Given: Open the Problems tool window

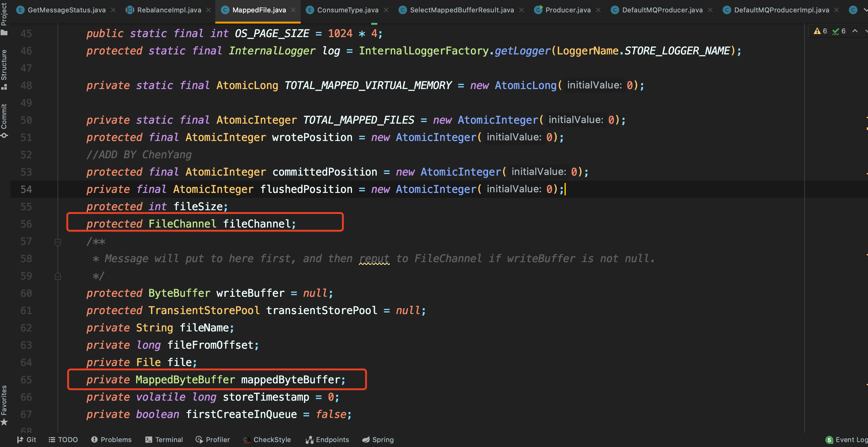Looking at the screenshot, I should (111, 440).
